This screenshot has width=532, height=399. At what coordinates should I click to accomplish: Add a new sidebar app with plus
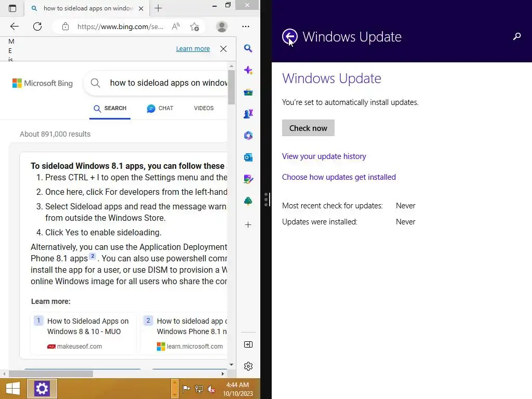tap(248, 224)
